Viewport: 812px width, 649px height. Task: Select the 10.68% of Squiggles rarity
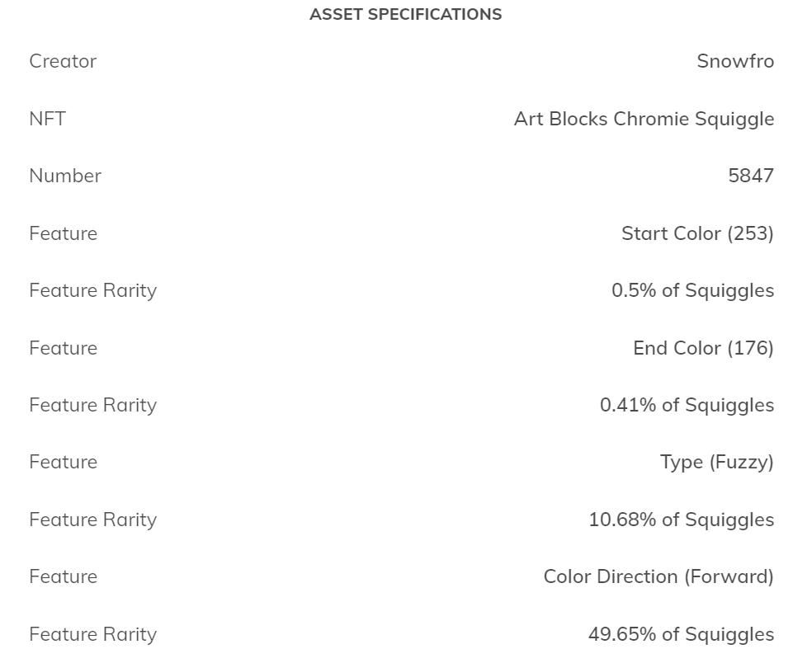[x=681, y=520]
